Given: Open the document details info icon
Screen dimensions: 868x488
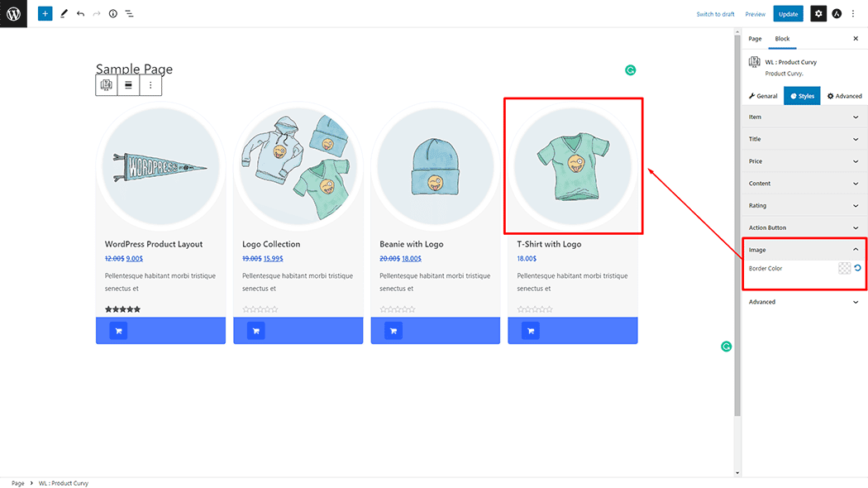Looking at the screenshot, I should (113, 14).
